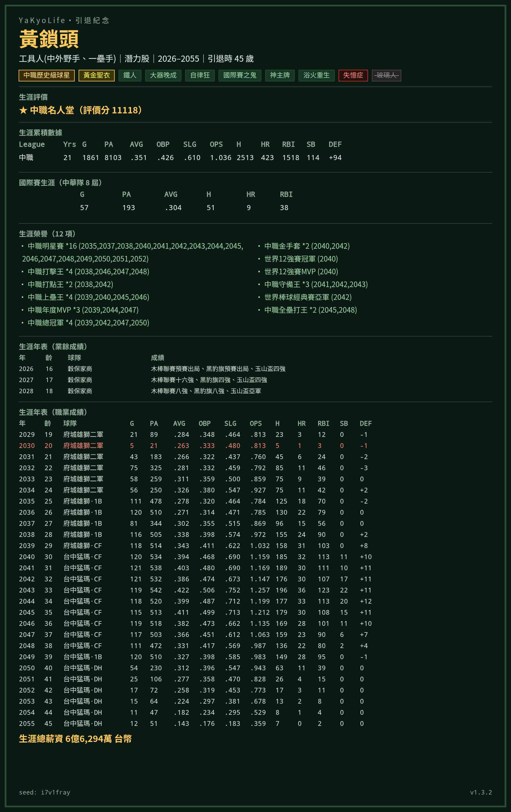
Task: Select the 大器晚成 trait tag
Action: [163, 76]
